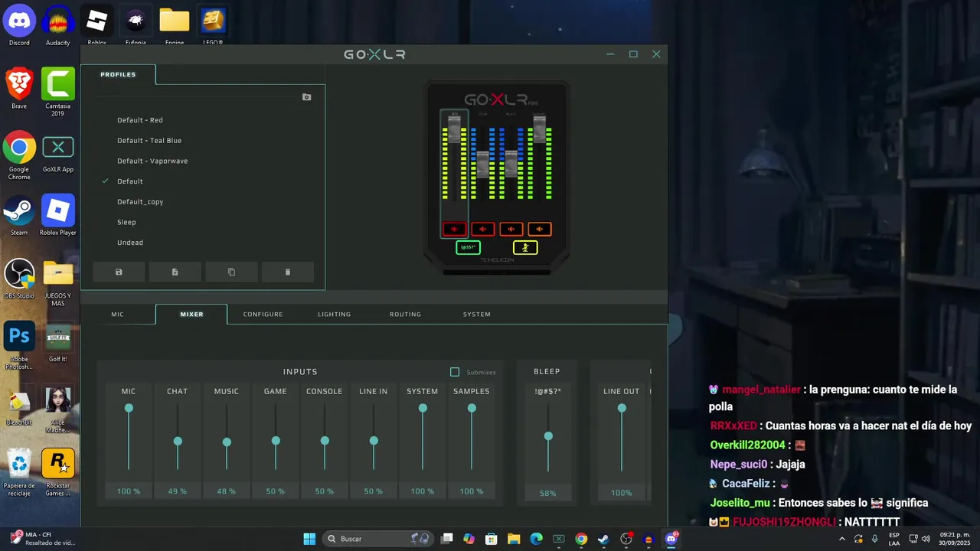This screenshot has height=551, width=980.
Task: Open the Roblox Player desktop icon
Action: point(57,215)
